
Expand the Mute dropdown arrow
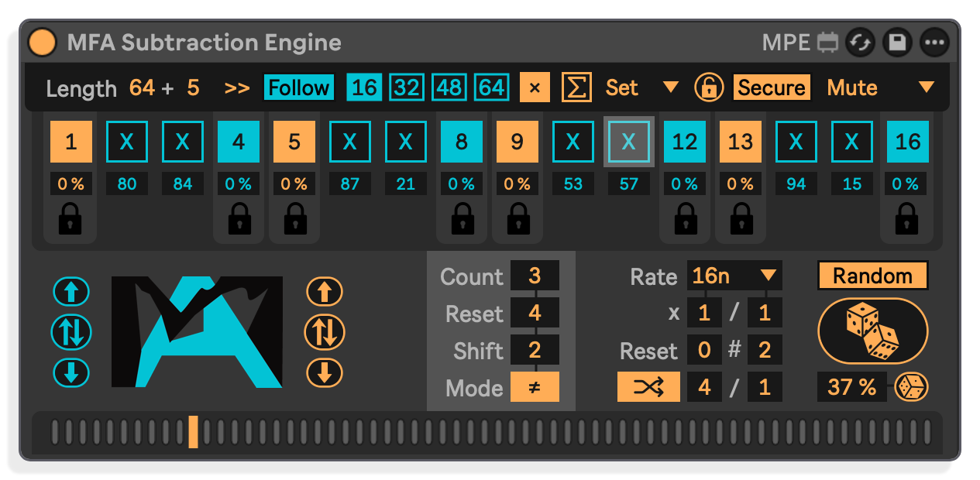[x=927, y=87]
